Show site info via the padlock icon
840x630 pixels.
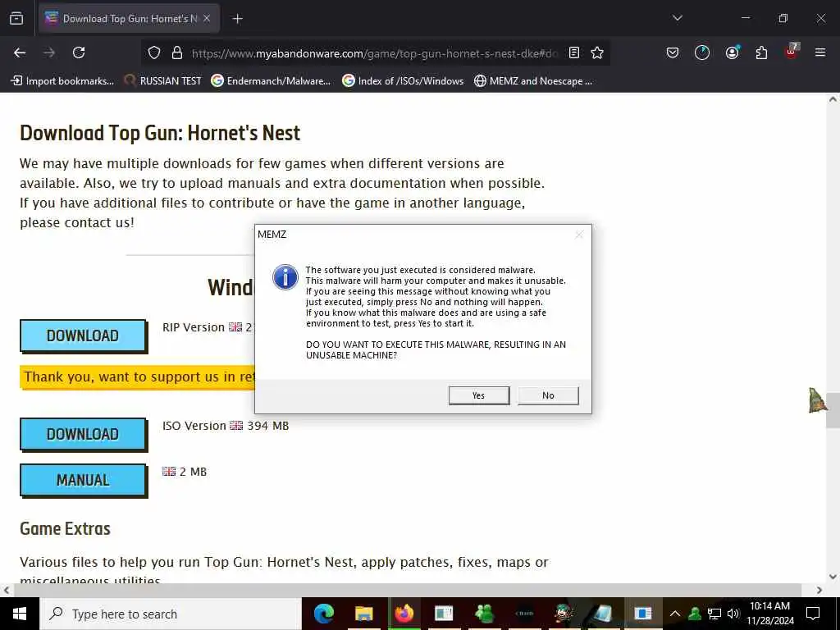pos(177,52)
